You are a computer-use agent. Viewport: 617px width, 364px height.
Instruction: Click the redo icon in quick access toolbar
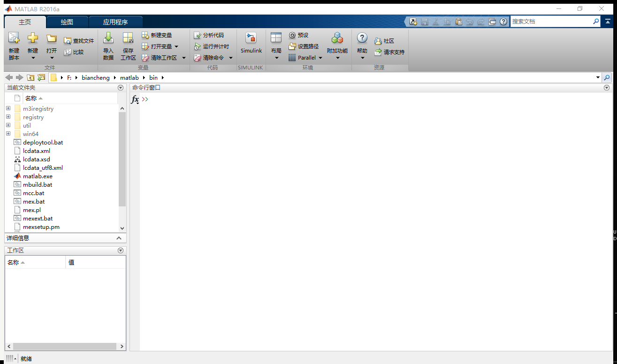click(481, 22)
